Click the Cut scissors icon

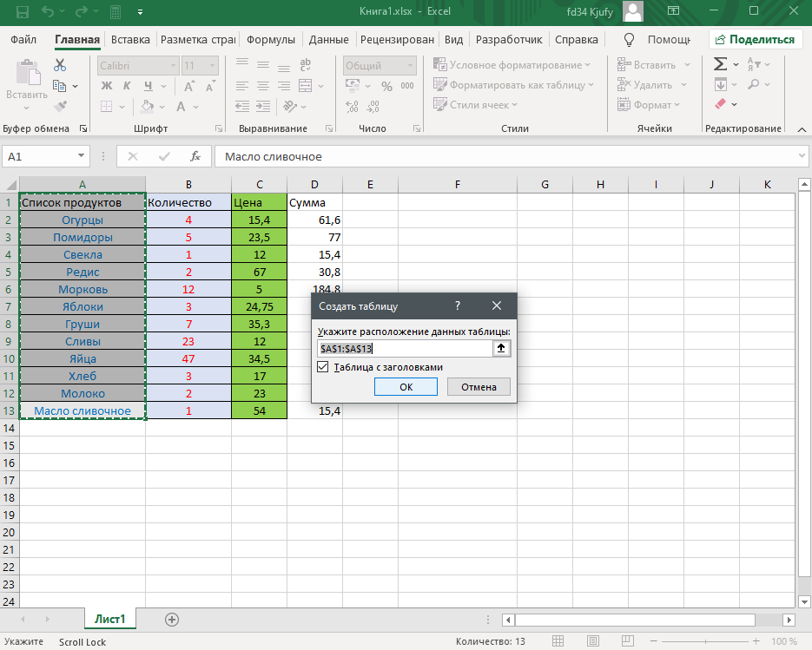(x=60, y=65)
